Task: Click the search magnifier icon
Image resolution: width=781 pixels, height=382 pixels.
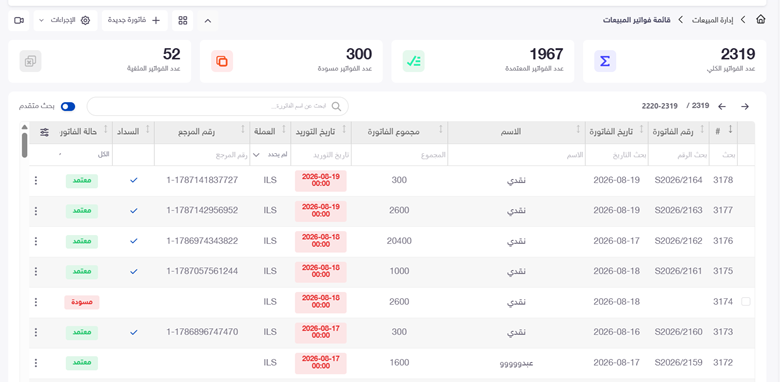Action: click(x=337, y=107)
